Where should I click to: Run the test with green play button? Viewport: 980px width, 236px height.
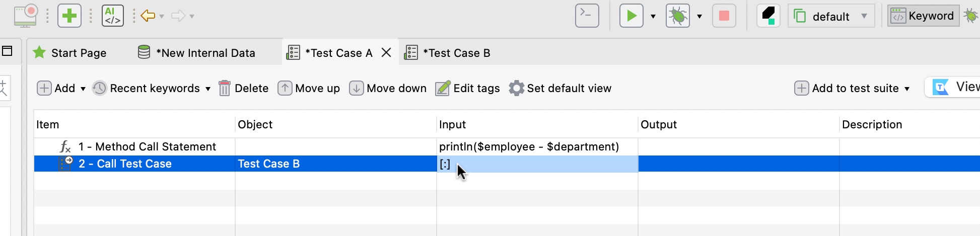click(631, 16)
